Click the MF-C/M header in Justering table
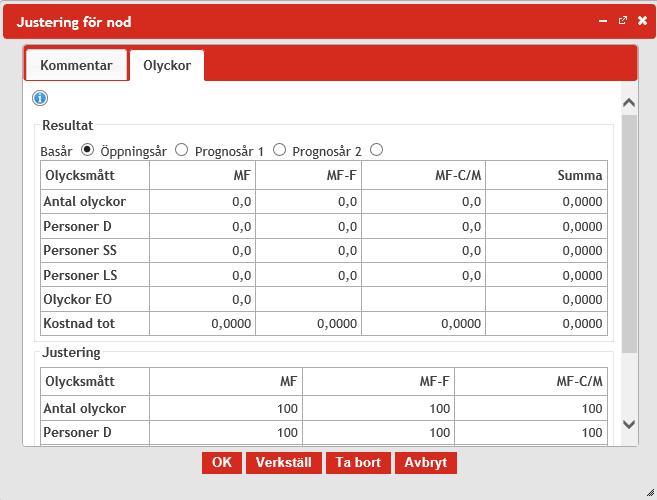 [531, 381]
